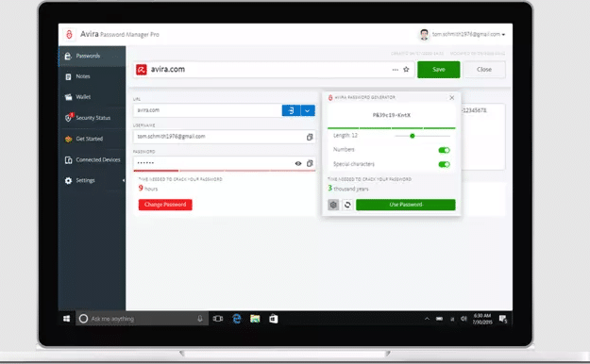Click the Close button next to Save
This screenshot has height=364, width=590.
point(484,70)
